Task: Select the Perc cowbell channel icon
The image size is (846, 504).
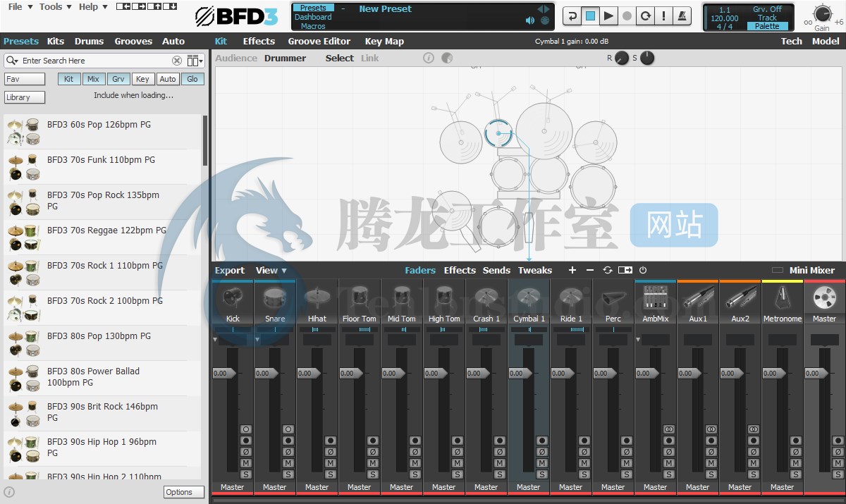Action: pos(613,298)
